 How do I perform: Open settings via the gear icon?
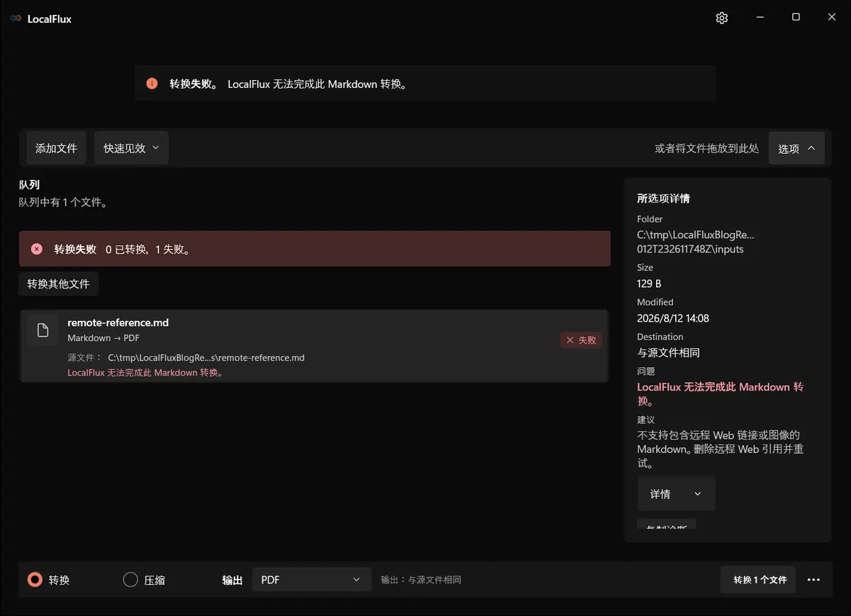tap(722, 18)
